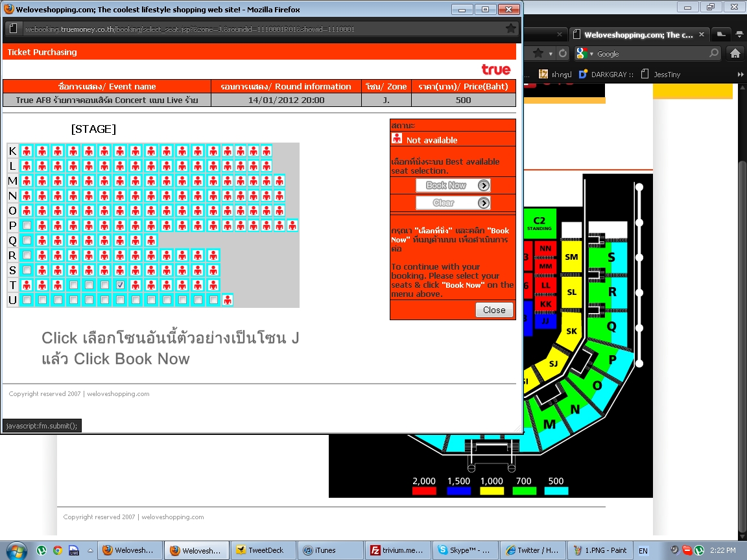The width and height of the screenshot is (747, 560).
Task: Check the empty seat checkbox in row P
Action: pyautogui.click(x=27, y=226)
